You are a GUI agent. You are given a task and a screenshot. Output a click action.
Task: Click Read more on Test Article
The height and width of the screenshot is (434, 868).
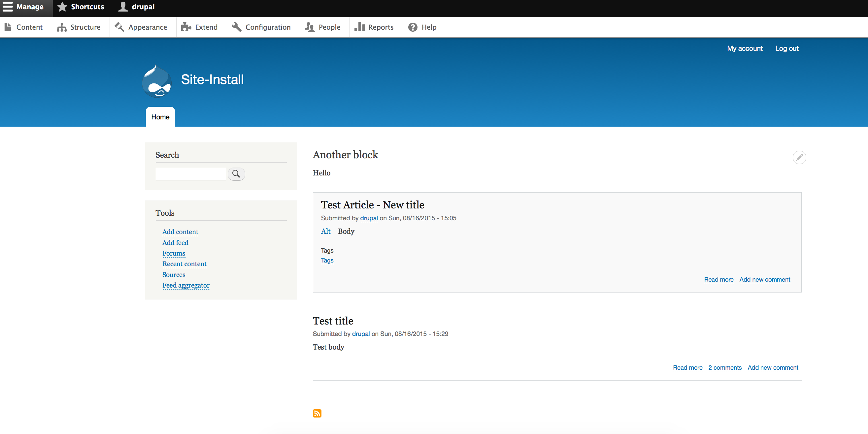[719, 280]
